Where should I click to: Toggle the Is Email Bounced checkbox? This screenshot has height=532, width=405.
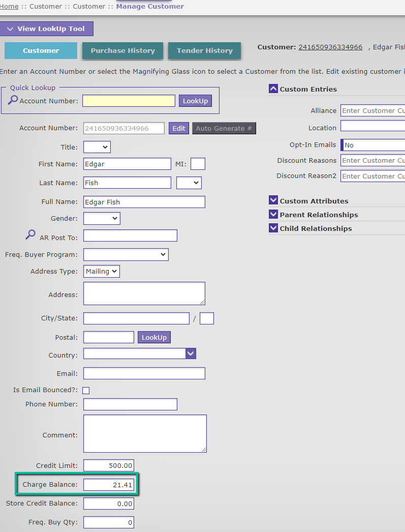(86, 391)
